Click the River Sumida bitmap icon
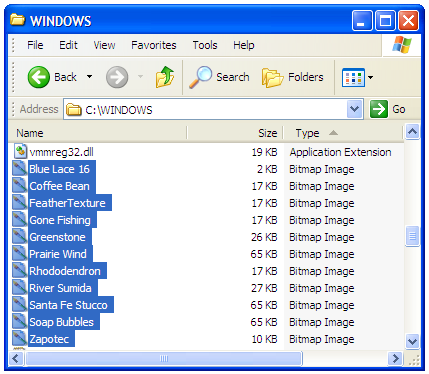Image resolution: width=429 pixels, height=374 pixels. click(x=20, y=288)
